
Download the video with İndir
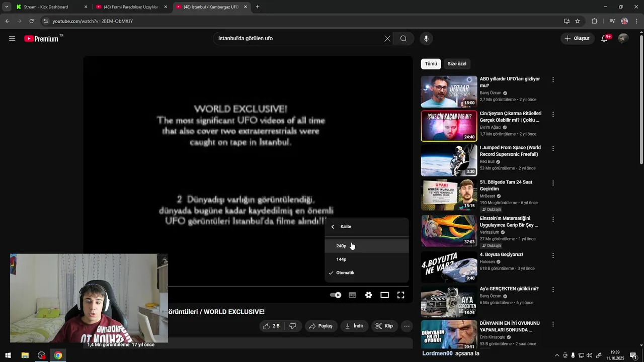tap(354, 326)
